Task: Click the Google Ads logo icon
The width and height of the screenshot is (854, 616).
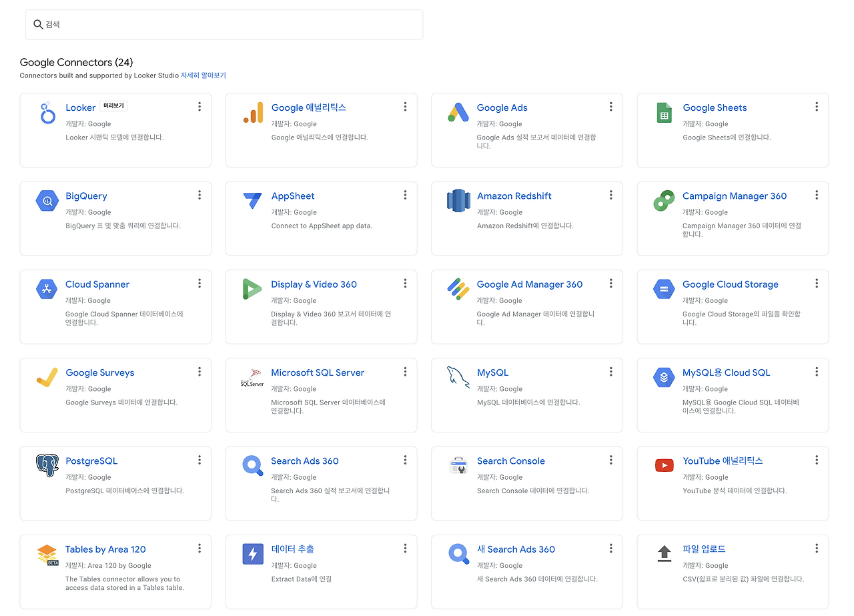Action: coord(458,113)
